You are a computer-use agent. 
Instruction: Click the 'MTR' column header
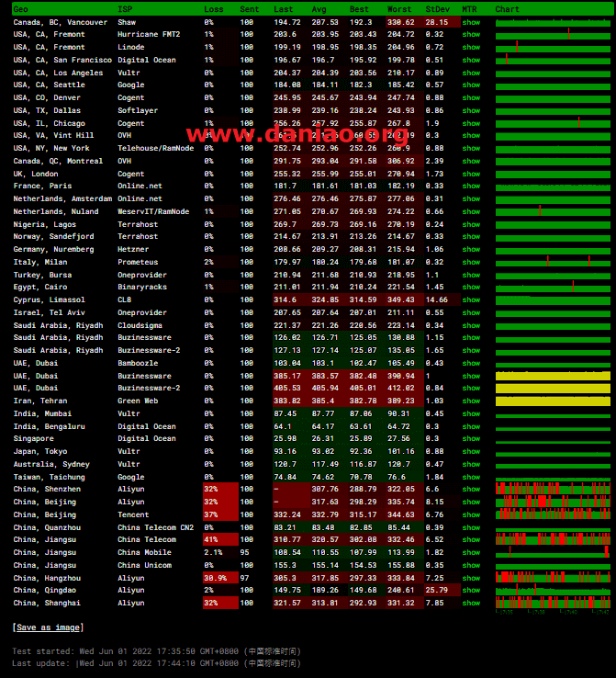coord(469,9)
